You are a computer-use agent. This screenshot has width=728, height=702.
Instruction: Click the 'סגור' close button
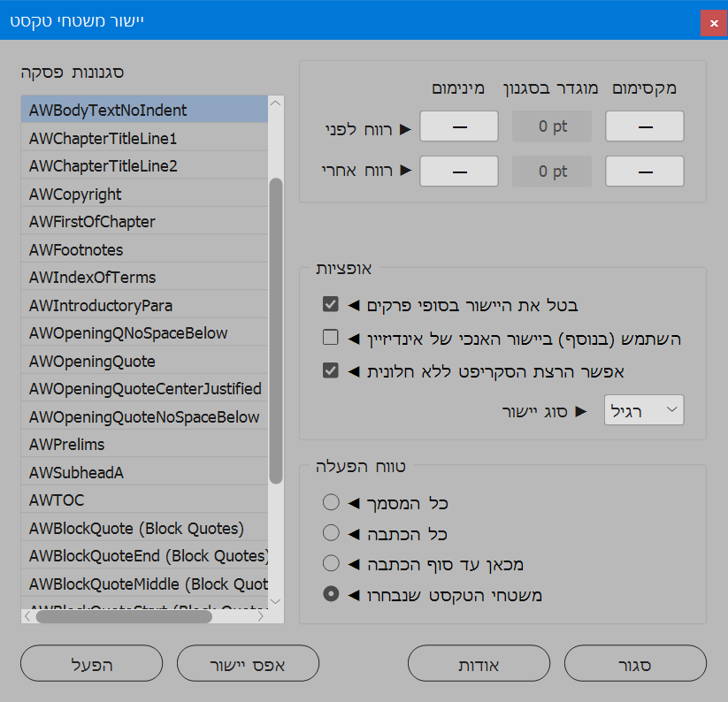[635, 663]
